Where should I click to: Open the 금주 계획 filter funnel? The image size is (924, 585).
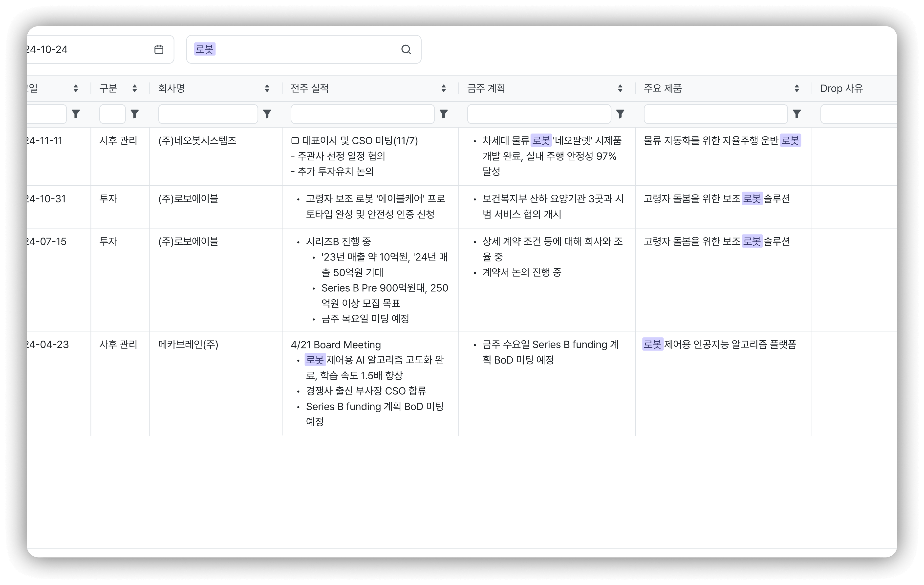620,114
